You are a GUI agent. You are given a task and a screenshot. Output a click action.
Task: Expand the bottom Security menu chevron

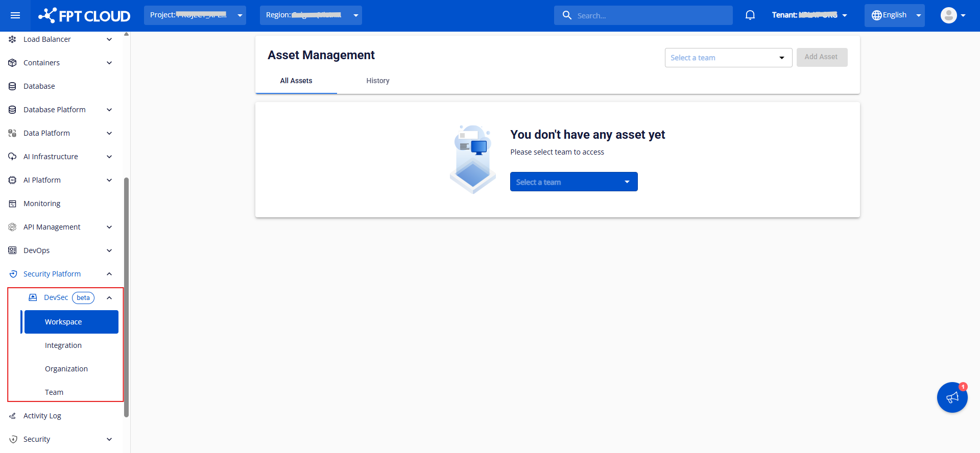(109, 439)
